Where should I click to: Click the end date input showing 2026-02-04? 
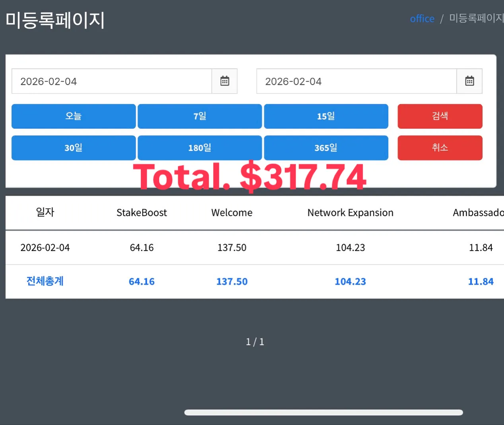coord(356,81)
